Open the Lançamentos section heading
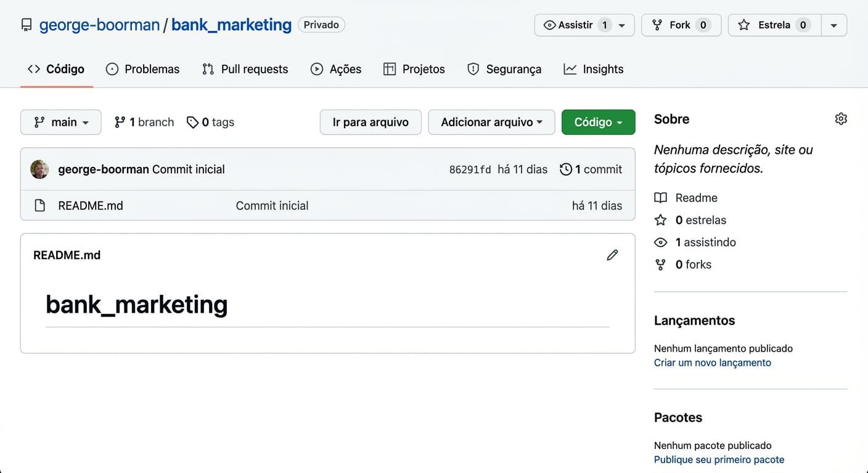868x473 pixels. pyautogui.click(x=694, y=320)
